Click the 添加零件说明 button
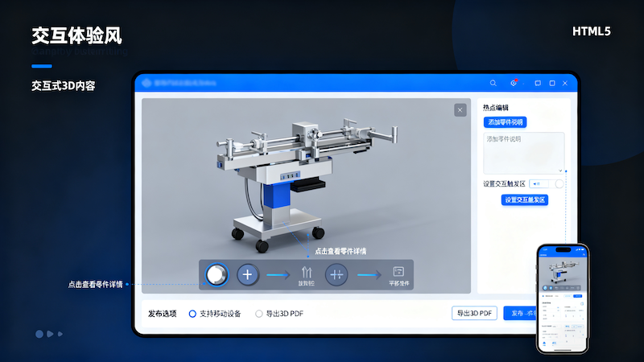The height and width of the screenshot is (362, 644). pos(505,122)
